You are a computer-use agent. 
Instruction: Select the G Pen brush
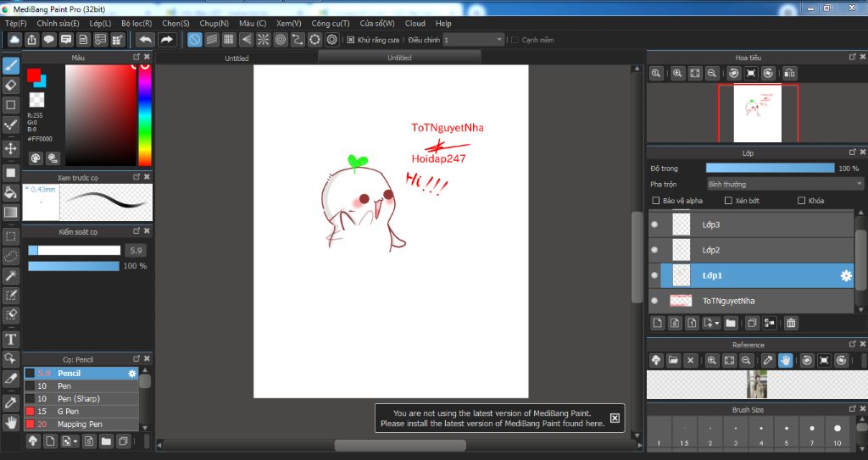point(81,411)
